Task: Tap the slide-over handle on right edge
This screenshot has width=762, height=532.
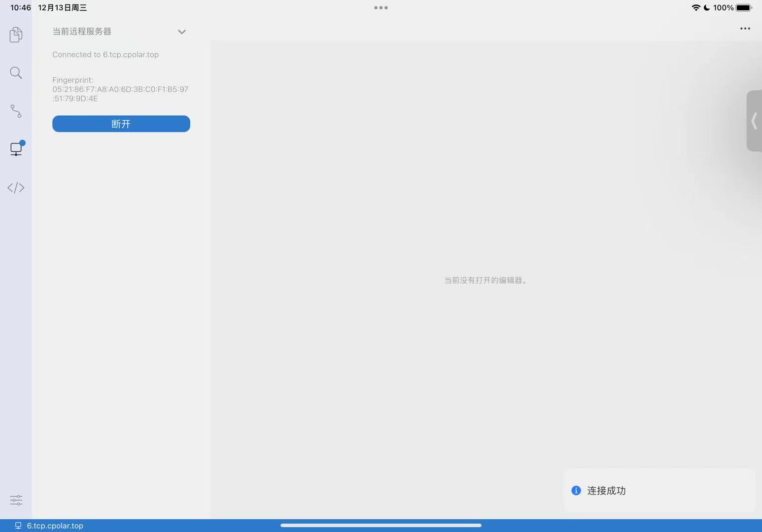Action: (x=754, y=121)
